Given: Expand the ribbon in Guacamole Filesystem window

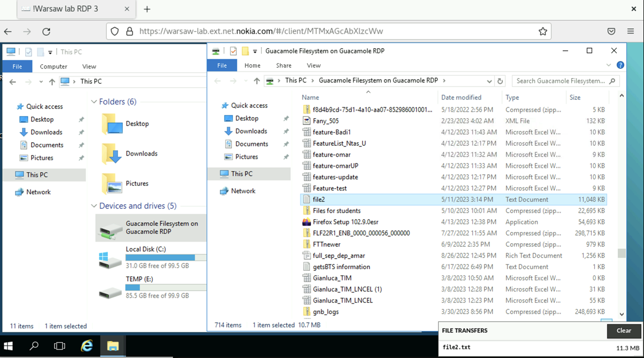Looking at the screenshot, I should (609, 65).
